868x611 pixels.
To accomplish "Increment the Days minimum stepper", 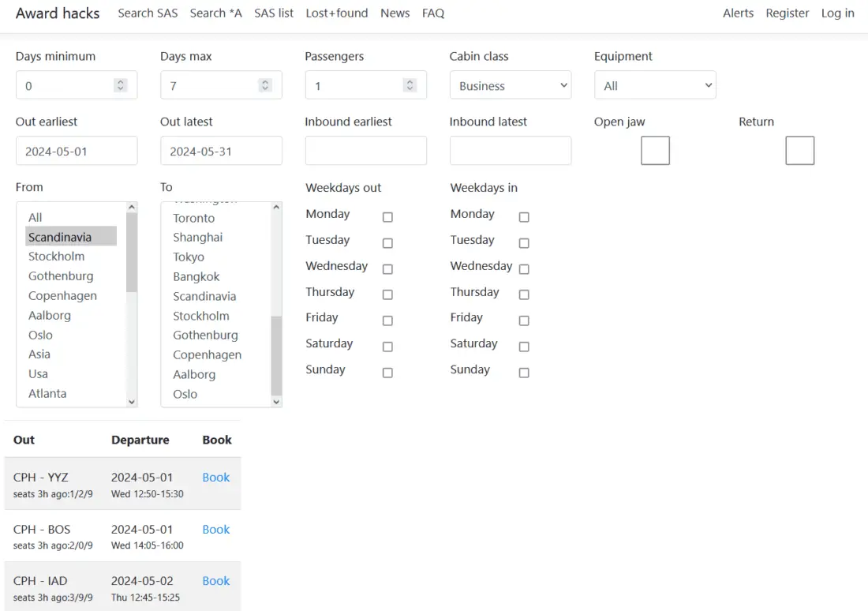I will (120, 82).
